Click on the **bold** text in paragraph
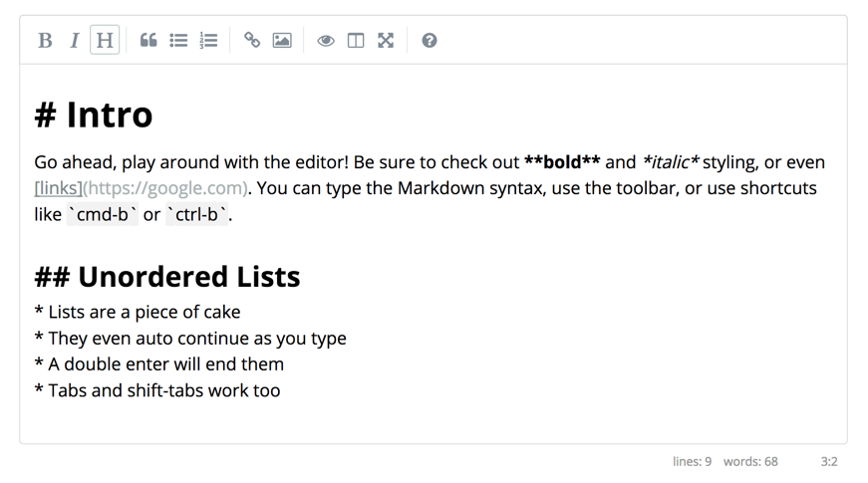Screen dimensions: 868x483 562,162
